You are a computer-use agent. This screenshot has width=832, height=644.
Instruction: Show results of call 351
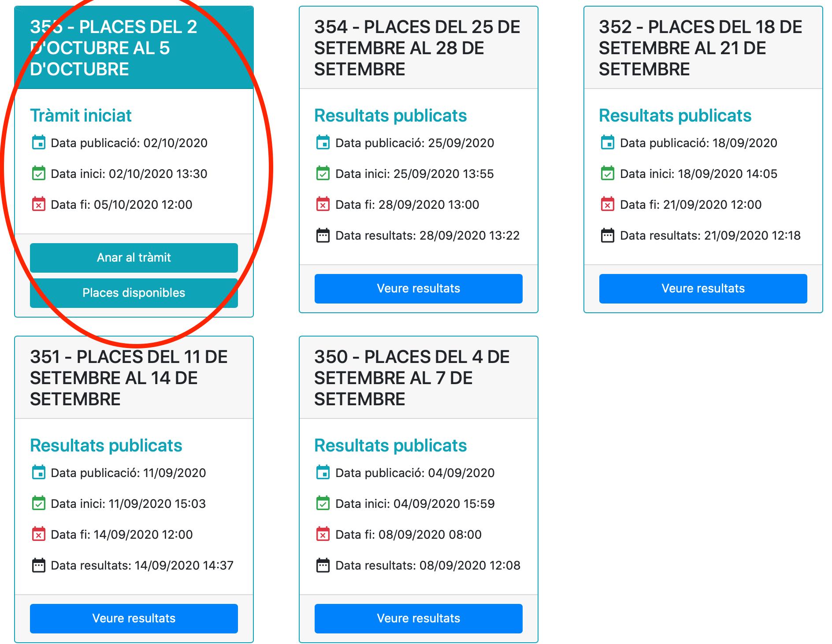134,618
